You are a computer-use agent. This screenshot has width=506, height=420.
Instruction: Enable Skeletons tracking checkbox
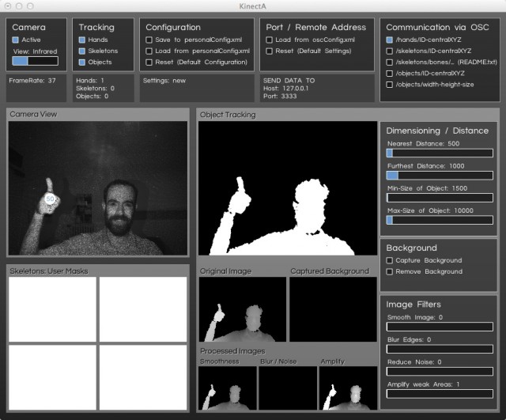[x=82, y=51]
